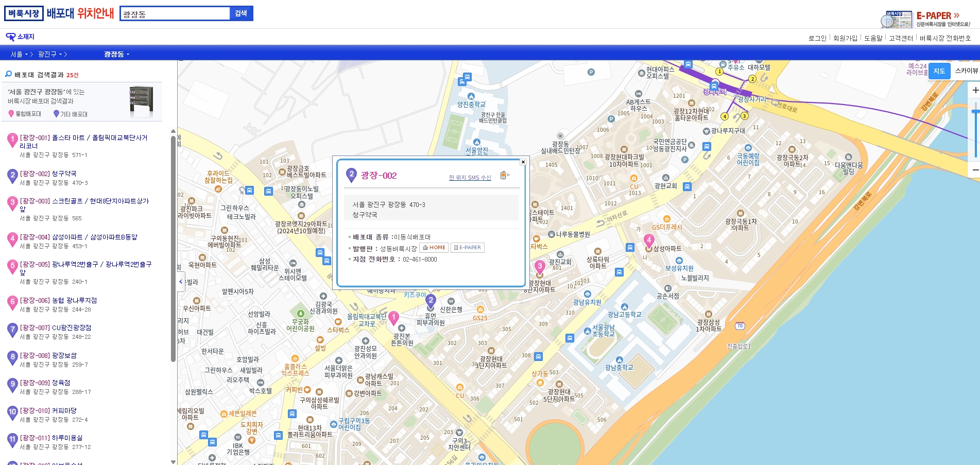This screenshot has width=980, height=465.
Task: Open the 서울 city dropdown
Action: [19, 54]
